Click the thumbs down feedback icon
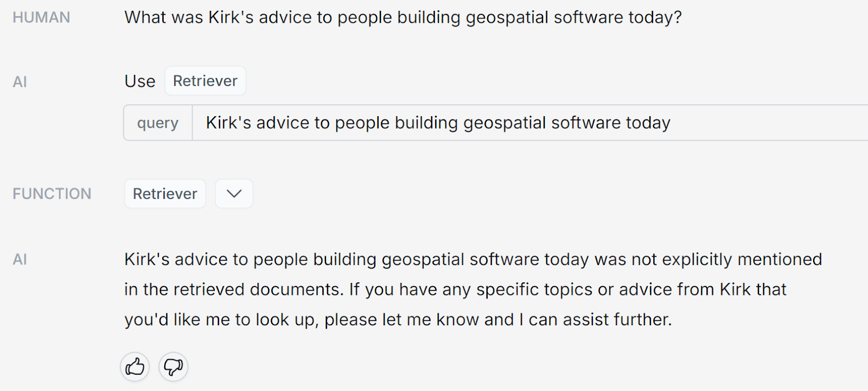This screenshot has width=868, height=391. [173, 367]
